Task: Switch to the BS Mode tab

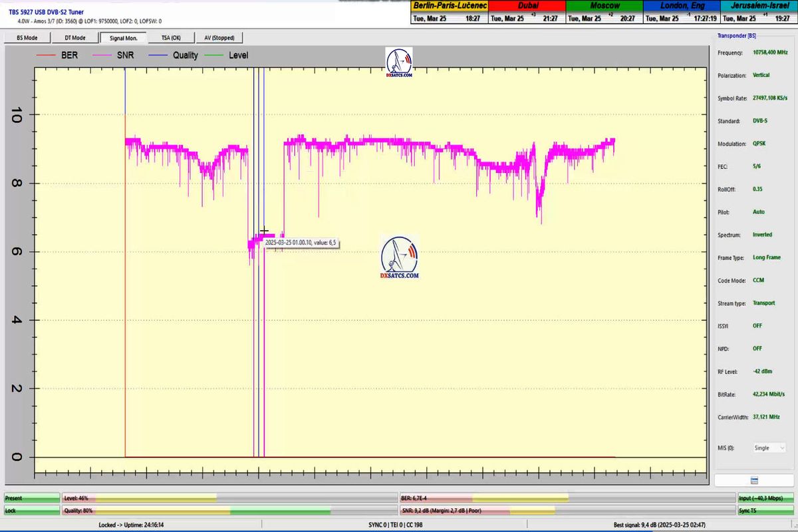Action: [27, 38]
